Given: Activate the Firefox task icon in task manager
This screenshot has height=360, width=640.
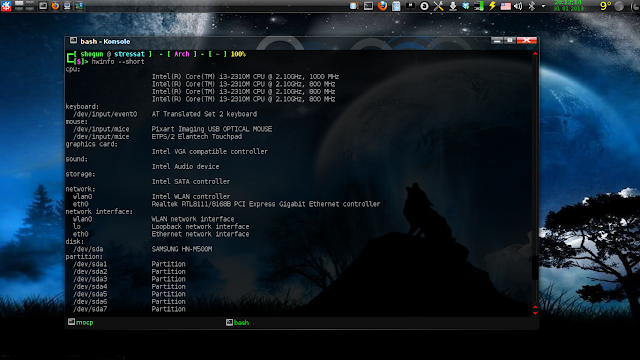Looking at the screenshot, I should (x=382, y=6).
